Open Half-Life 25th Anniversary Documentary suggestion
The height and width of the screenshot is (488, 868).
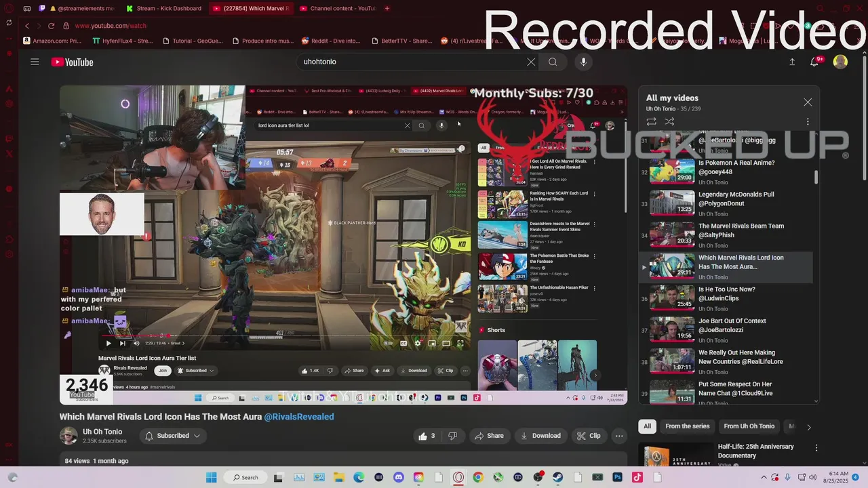(x=755, y=451)
